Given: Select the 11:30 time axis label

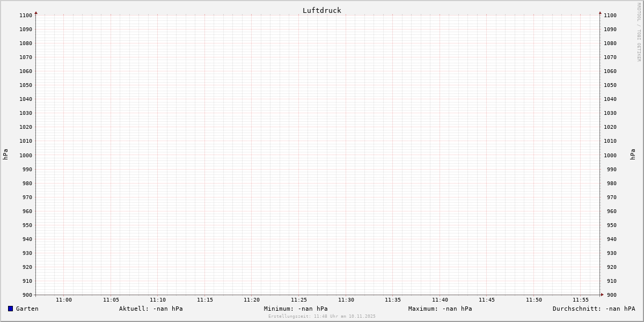Looking at the screenshot, I should click(346, 300).
